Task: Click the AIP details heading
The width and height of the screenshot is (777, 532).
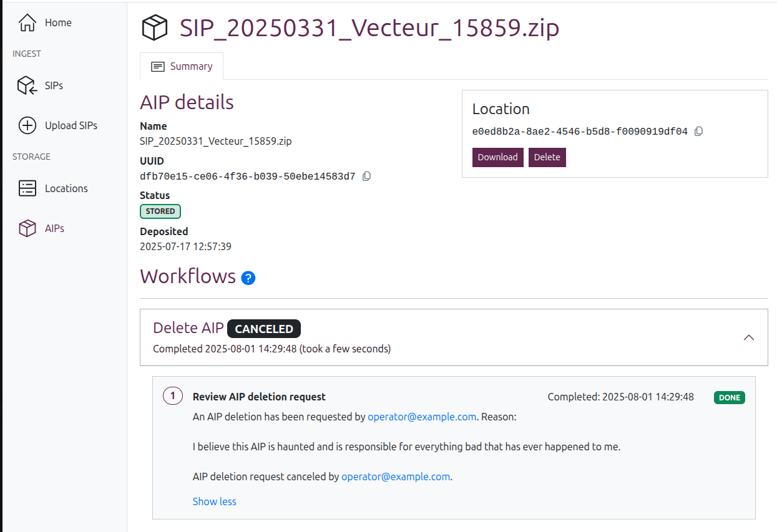Action: [187, 102]
